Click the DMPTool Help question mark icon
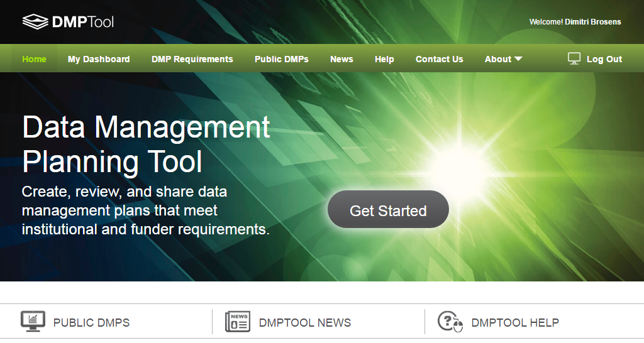This screenshot has width=644, height=343. pos(450,322)
